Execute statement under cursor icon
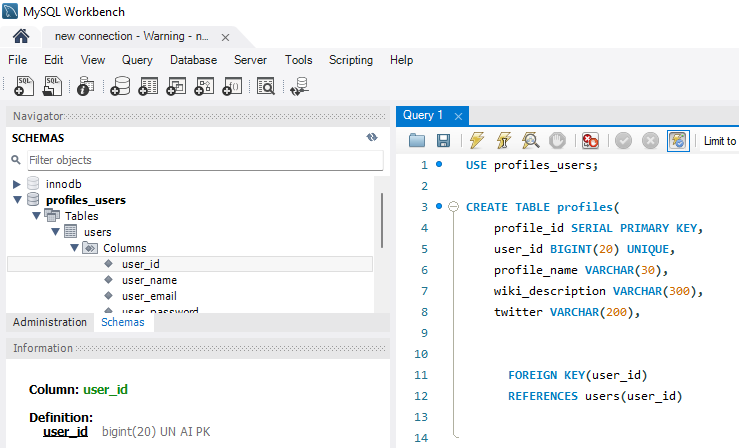 (503, 140)
